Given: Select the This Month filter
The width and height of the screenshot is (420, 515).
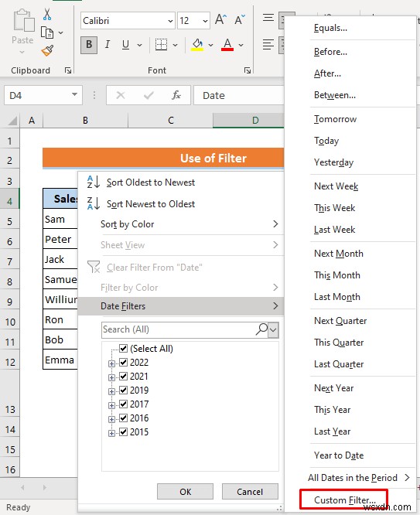Looking at the screenshot, I should [x=337, y=275].
